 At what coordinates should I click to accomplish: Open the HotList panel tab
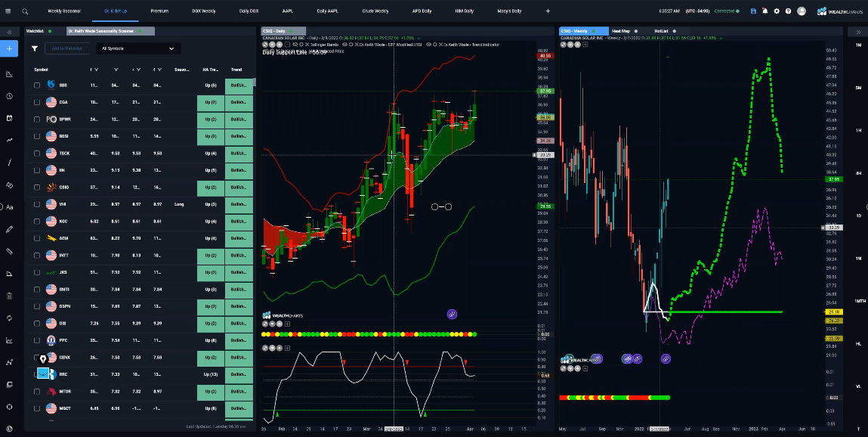(662, 32)
